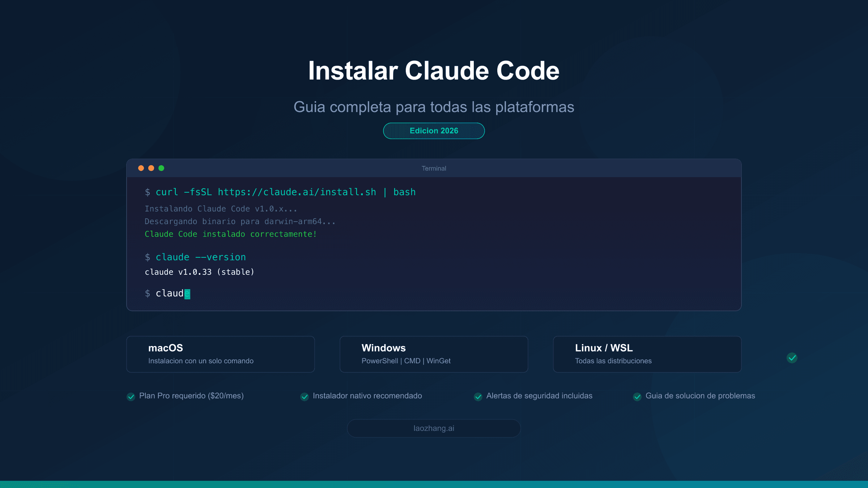The image size is (868, 488).
Task: Click the checkmark next to Plan Pro requerido
Action: coord(131,397)
